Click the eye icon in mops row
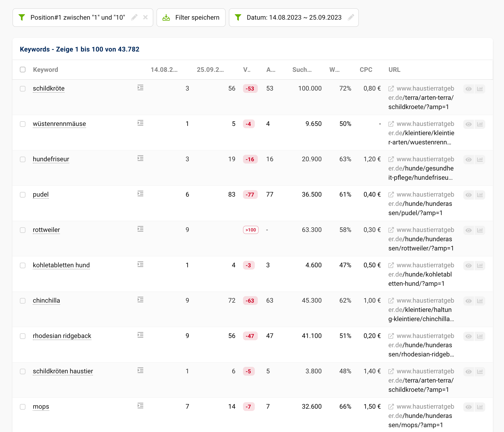This screenshot has width=504, height=432. 468,407
